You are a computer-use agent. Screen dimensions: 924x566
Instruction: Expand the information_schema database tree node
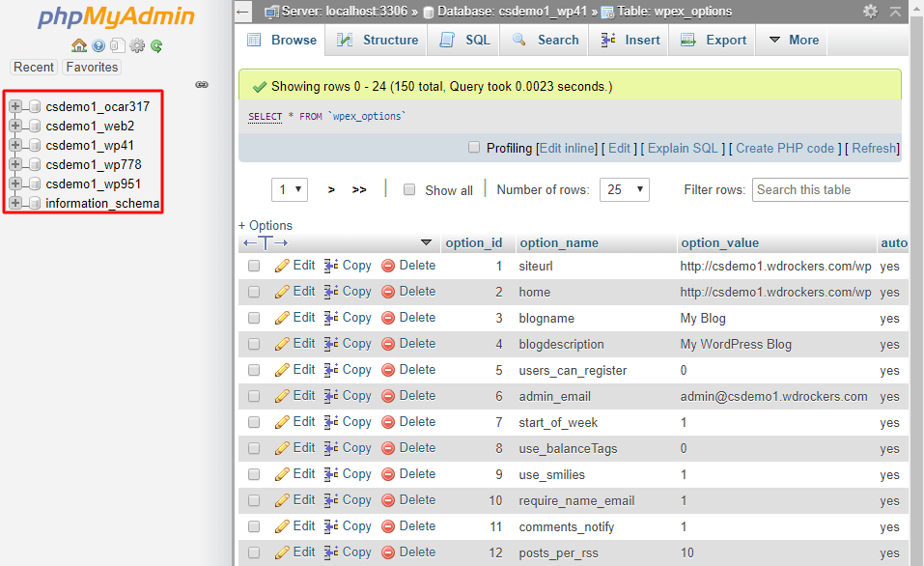coord(15,203)
